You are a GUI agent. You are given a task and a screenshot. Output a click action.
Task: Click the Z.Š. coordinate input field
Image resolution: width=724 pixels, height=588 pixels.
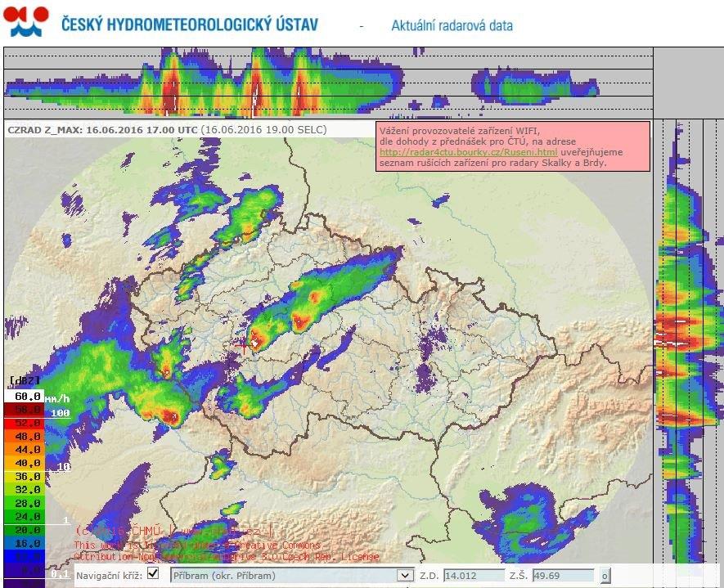(563, 575)
